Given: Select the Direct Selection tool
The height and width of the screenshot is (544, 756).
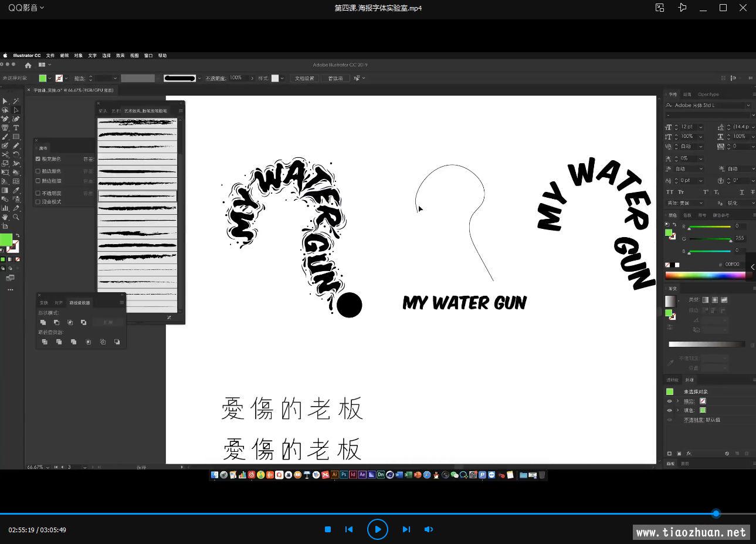Looking at the screenshot, I should (16, 110).
